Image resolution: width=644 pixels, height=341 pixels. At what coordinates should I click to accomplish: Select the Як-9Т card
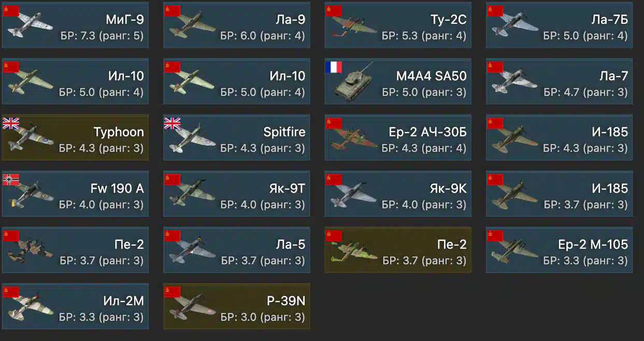[x=237, y=194]
